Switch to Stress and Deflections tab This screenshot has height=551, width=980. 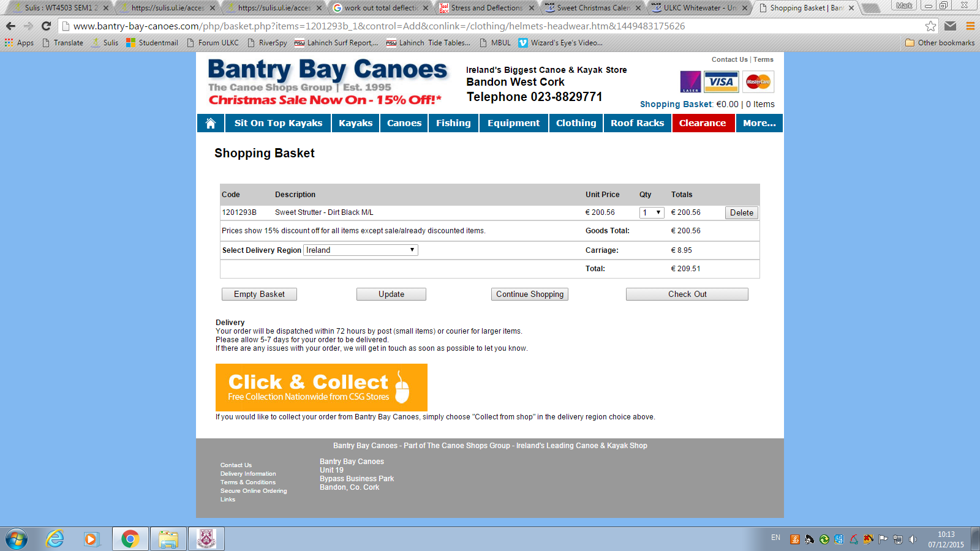point(487,8)
